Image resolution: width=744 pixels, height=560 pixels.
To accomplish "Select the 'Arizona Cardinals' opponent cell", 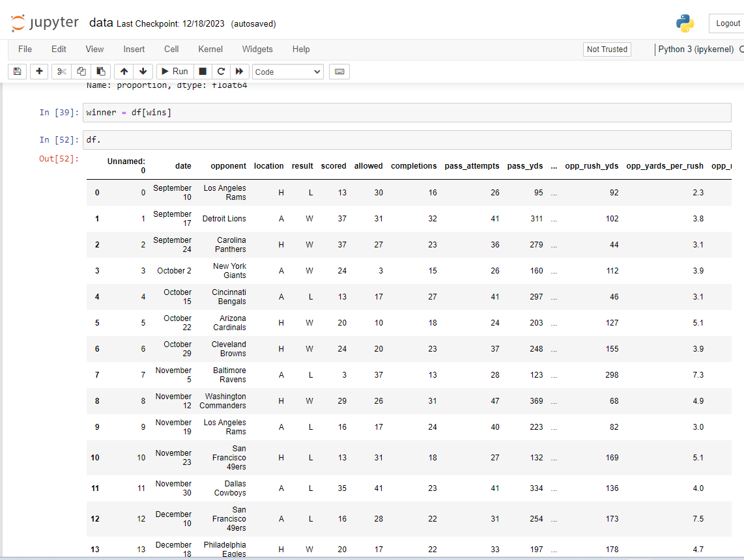I will click(x=230, y=323).
